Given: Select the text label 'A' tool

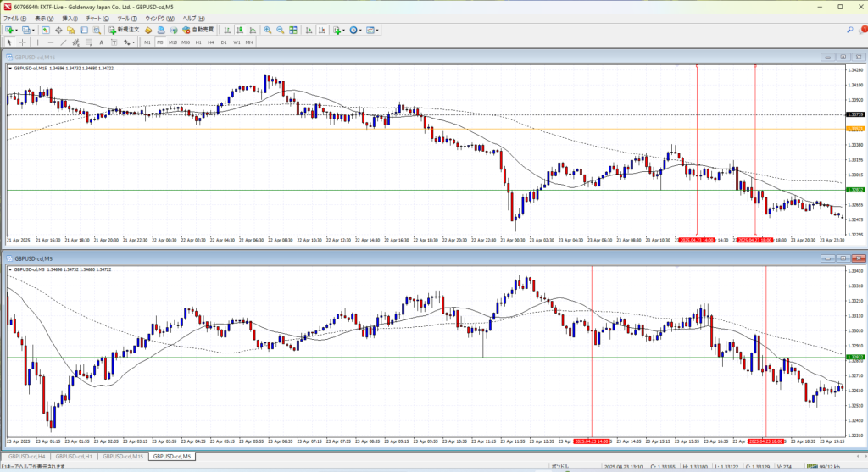Looking at the screenshot, I should point(101,42).
